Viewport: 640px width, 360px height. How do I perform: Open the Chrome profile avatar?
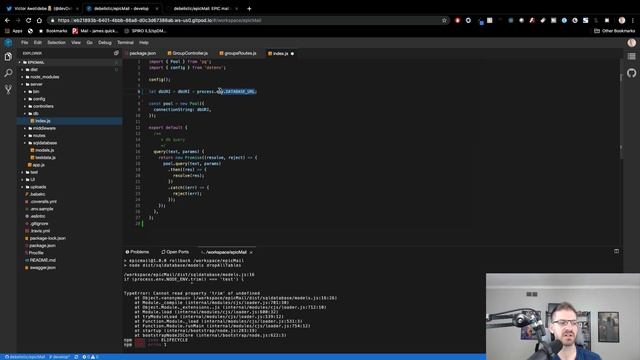tap(622, 20)
